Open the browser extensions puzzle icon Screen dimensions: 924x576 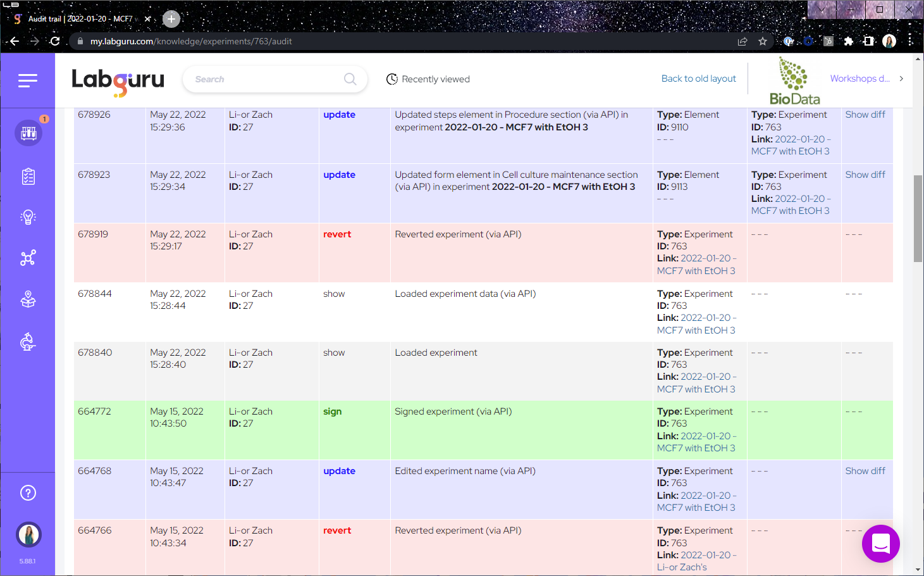click(x=849, y=41)
